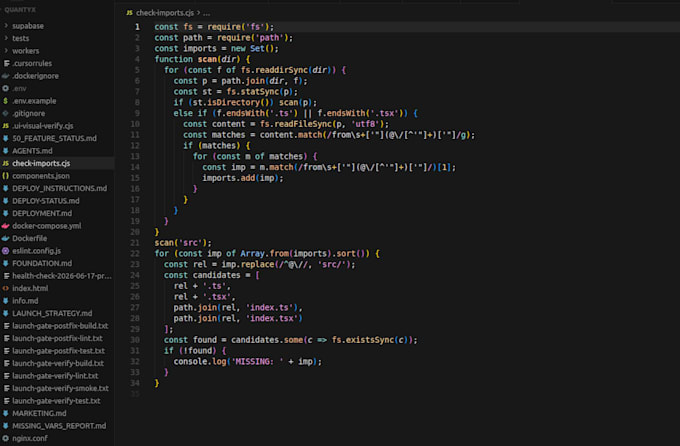Click 'function scan(dir)' declaration text
This screenshot has height=446, width=680.
tap(197, 59)
